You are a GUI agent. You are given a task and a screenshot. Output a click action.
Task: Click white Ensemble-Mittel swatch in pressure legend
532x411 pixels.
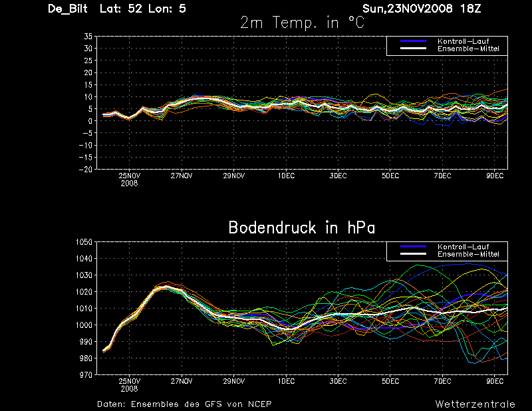412,255
